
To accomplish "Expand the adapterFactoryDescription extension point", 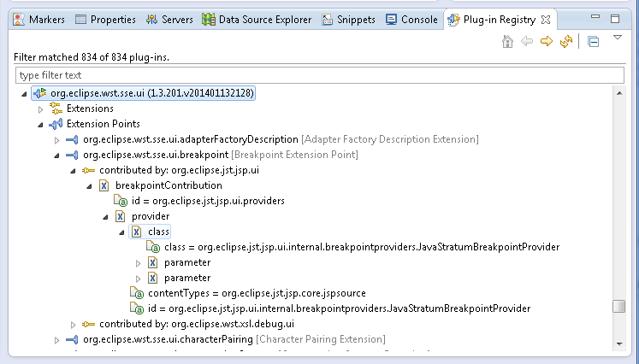I will click(56, 140).
